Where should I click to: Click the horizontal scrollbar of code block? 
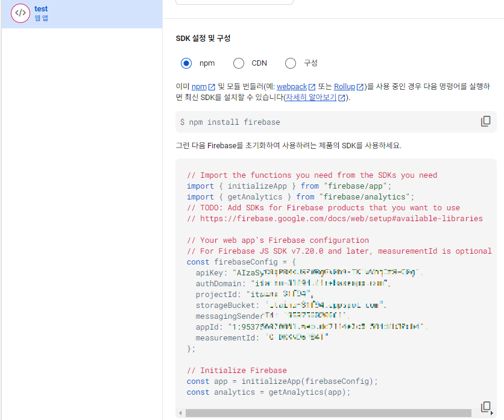point(328,413)
